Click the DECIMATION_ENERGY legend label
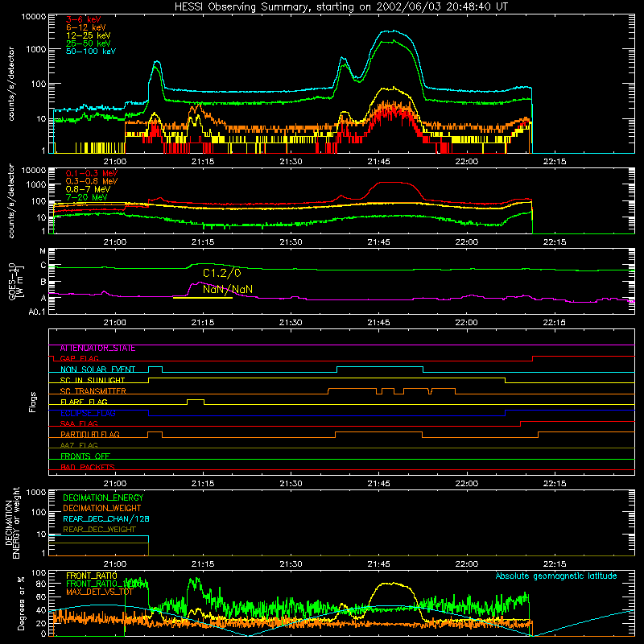Viewport: 644px width, 644px height. click(103, 497)
